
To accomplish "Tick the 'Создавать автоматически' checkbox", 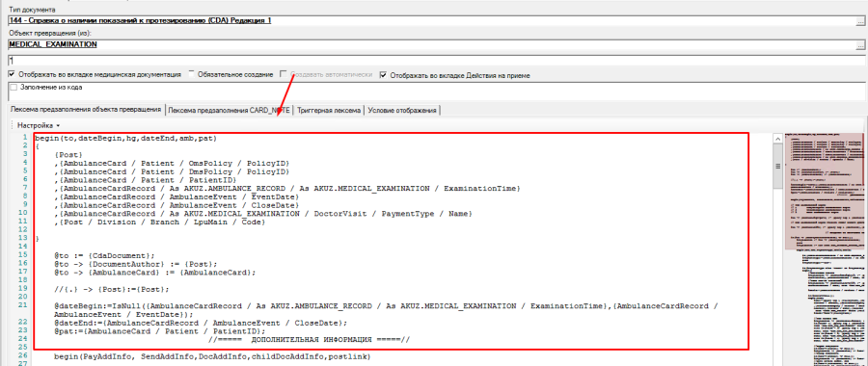I will tap(284, 74).
